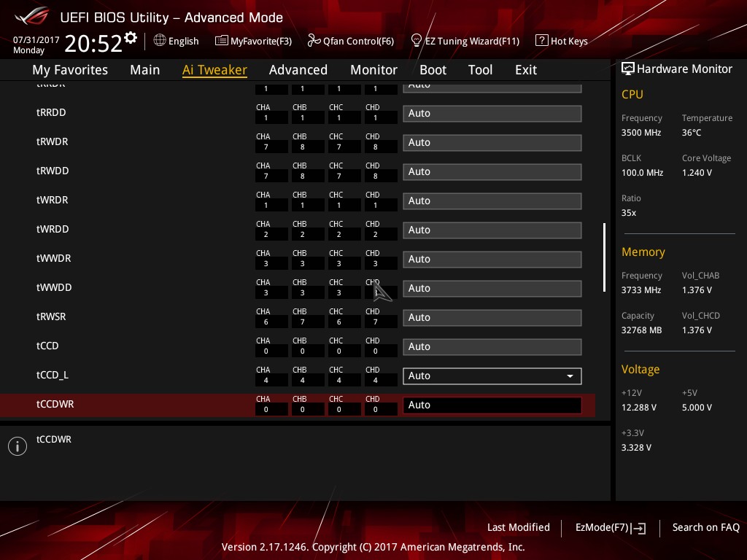This screenshot has height=560, width=747.
Task: Click the +12V 12.288 V reading
Action: point(639,407)
